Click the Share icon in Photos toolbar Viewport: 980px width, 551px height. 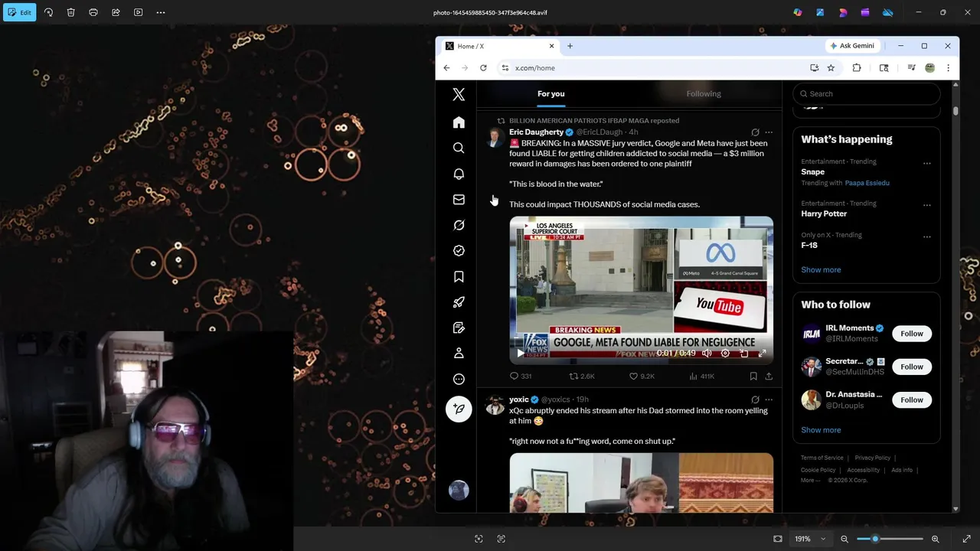point(116,12)
